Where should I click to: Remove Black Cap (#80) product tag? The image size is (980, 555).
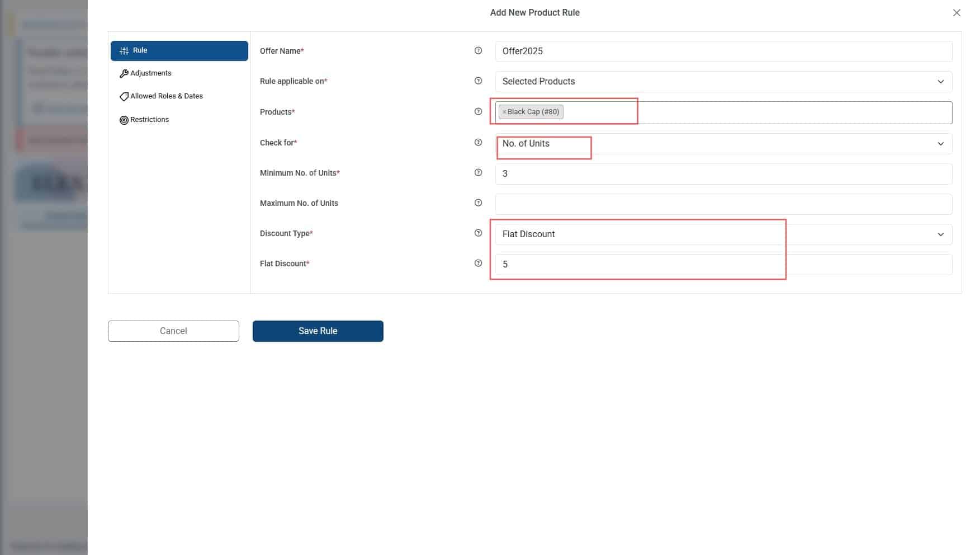coord(504,112)
